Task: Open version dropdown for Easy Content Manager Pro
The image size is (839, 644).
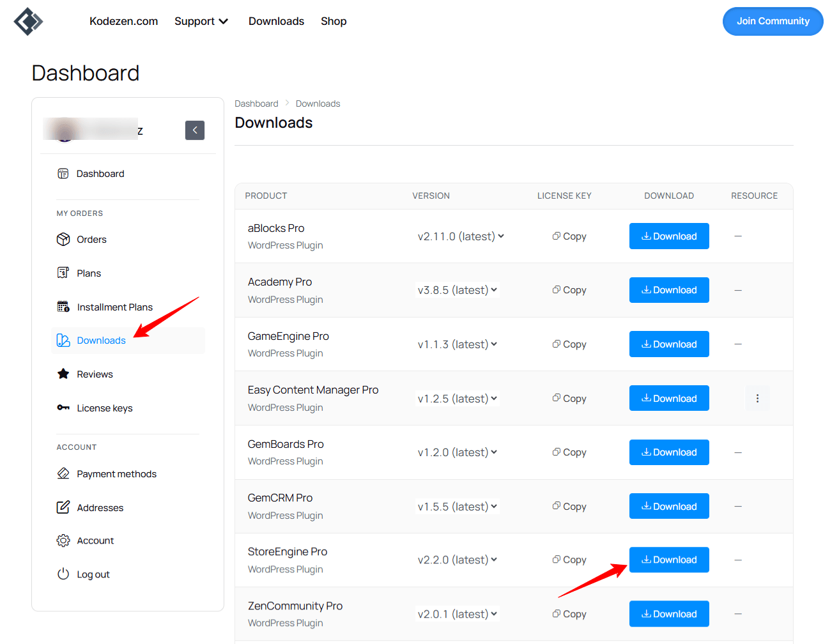Action: click(458, 399)
